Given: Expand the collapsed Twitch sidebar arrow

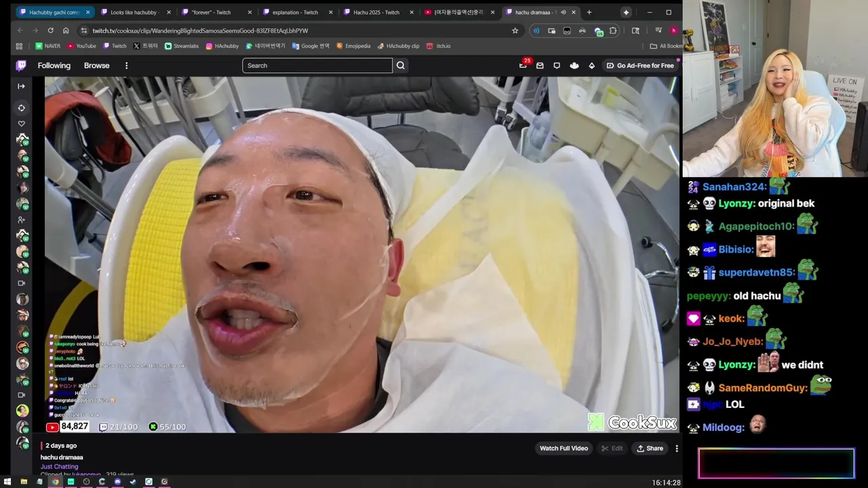Looking at the screenshot, I should pyautogui.click(x=21, y=86).
